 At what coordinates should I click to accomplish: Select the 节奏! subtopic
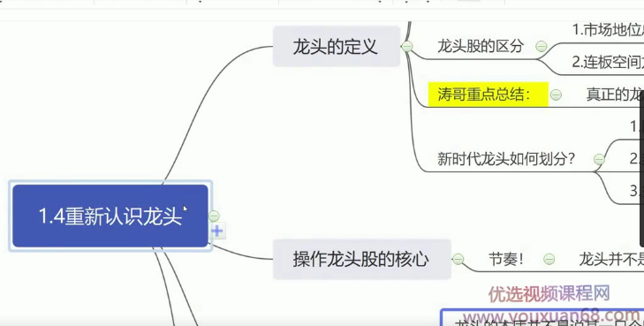pos(506,259)
